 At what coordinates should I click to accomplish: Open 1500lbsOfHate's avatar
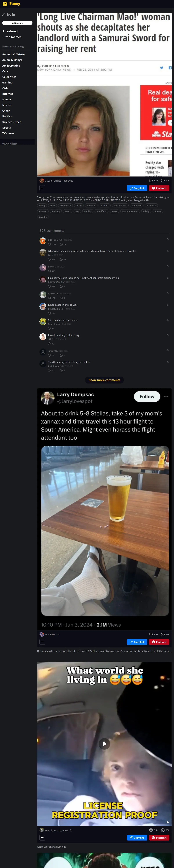pos(42,181)
